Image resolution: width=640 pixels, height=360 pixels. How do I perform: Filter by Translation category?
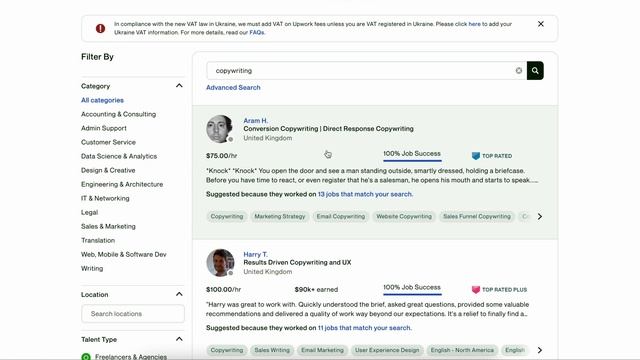[98, 240]
